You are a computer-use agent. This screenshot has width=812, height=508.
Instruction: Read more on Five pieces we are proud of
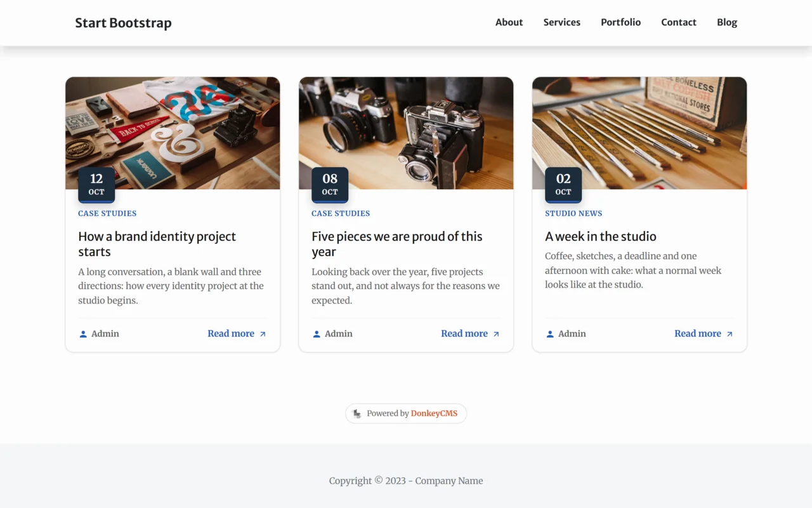tap(464, 333)
